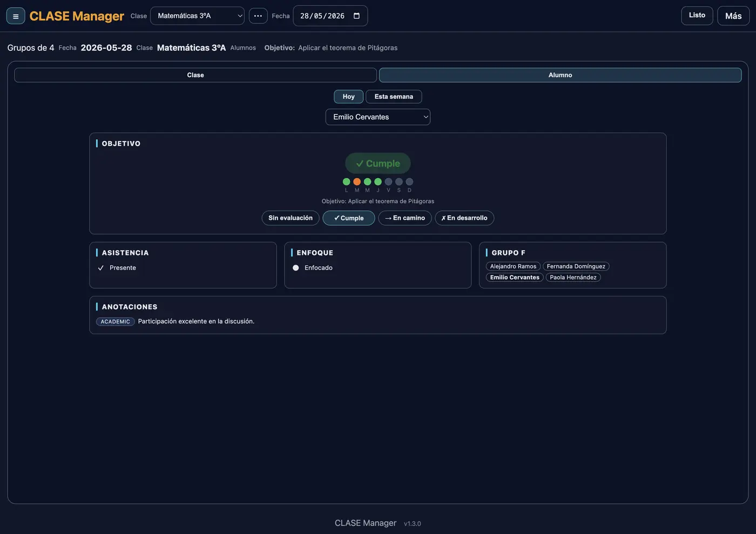Click the Fecha date input field

tap(330, 16)
